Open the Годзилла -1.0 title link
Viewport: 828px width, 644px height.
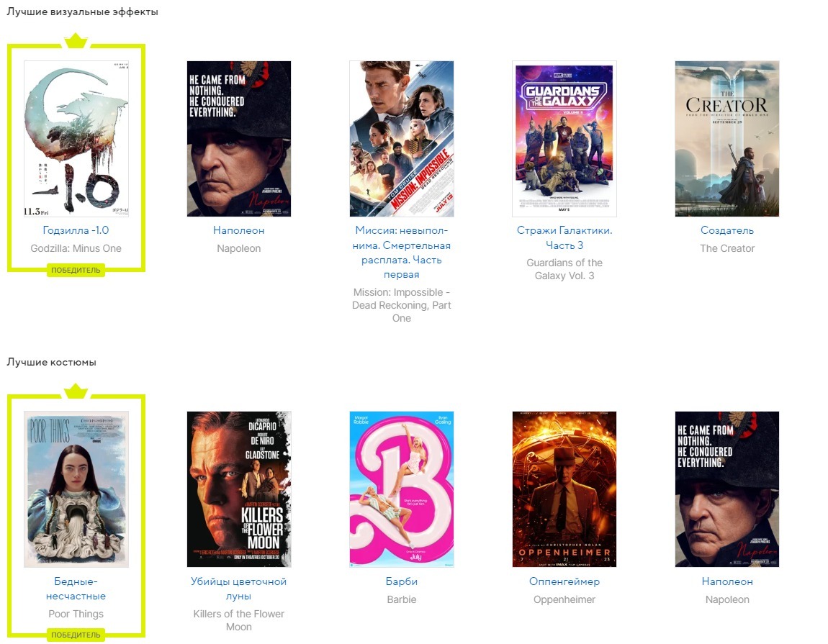(x=76, y=230)
